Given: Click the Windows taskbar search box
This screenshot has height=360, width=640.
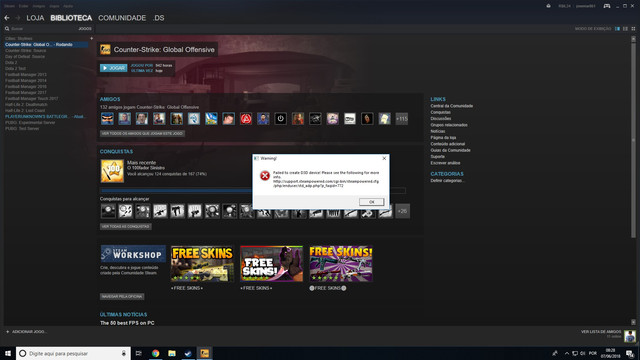Looking at the screenshot, I should coord(73,353).
